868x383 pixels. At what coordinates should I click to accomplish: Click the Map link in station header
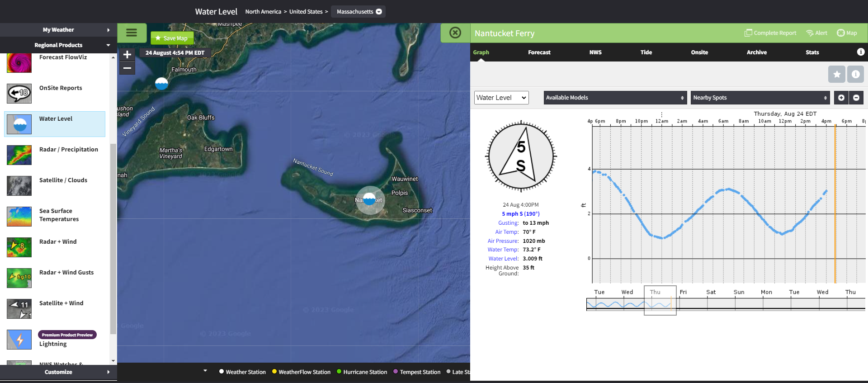point(847,33)
